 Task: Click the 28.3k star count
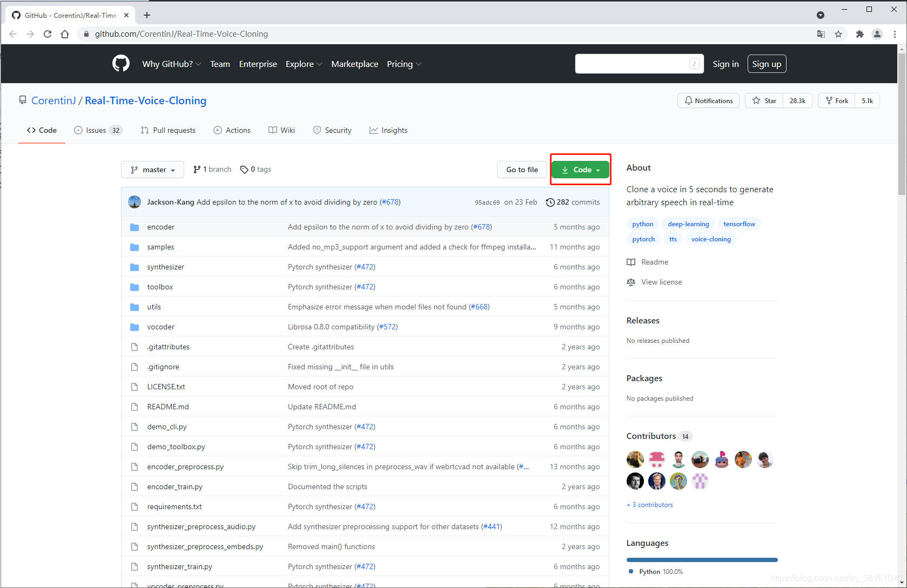point(797,100)
